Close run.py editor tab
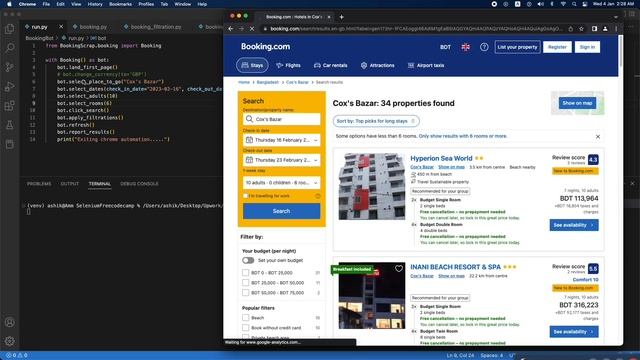 click(61, 27)
